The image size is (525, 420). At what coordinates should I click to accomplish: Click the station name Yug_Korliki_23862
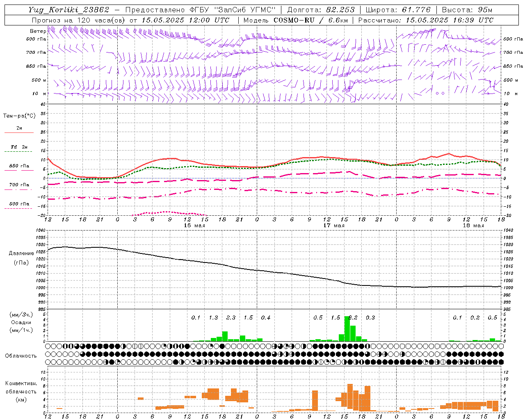69,10
